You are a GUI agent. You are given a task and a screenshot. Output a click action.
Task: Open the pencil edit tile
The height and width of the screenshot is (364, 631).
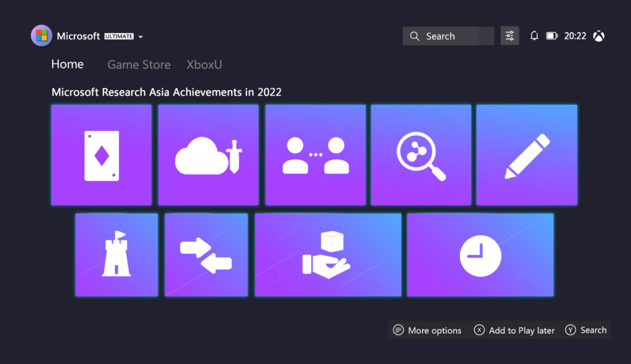tap(527, 155)
